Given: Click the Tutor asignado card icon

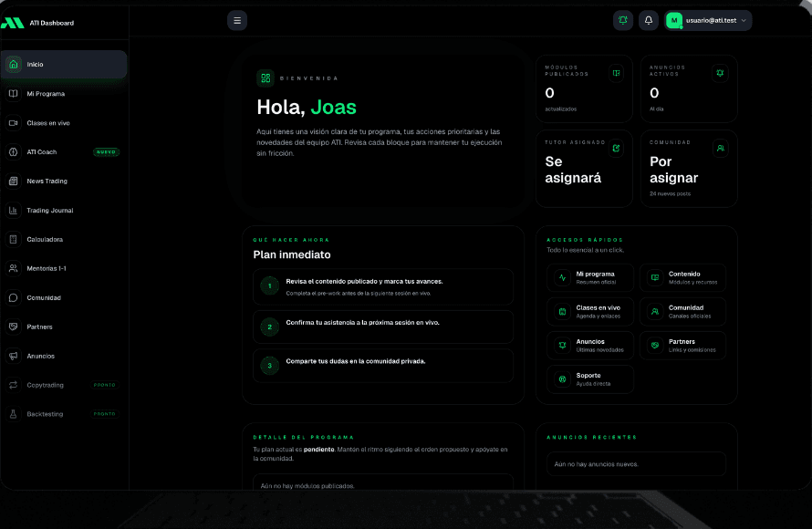Looking at the screenshot, I should [x=616, y=148].
